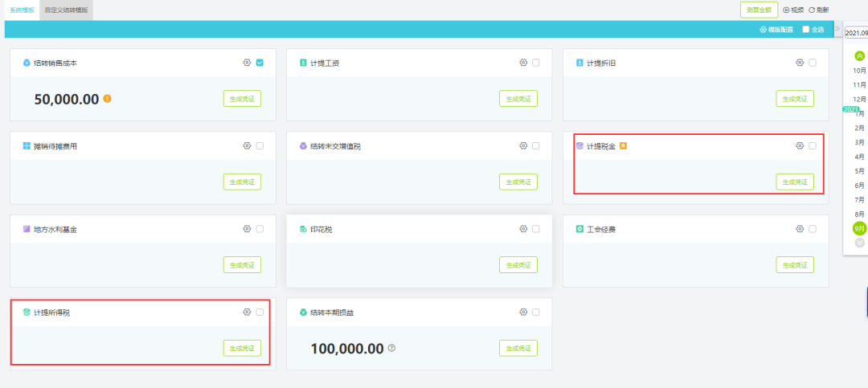868x388 pixels.
Task: Click the 地方水利基金 card icon
Action: (26, 229)
